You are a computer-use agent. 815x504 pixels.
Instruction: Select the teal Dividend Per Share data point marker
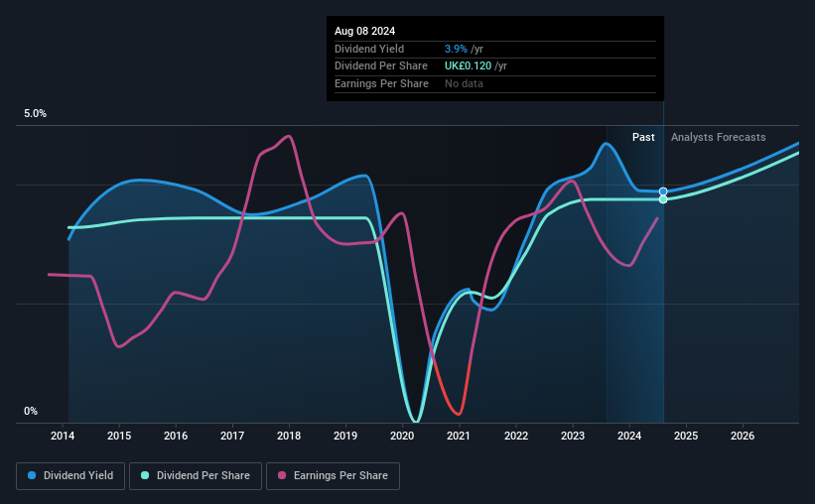663,199
